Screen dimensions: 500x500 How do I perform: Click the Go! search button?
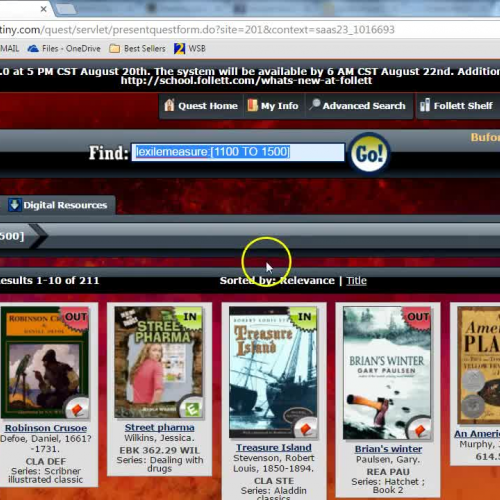click(369, 153)
